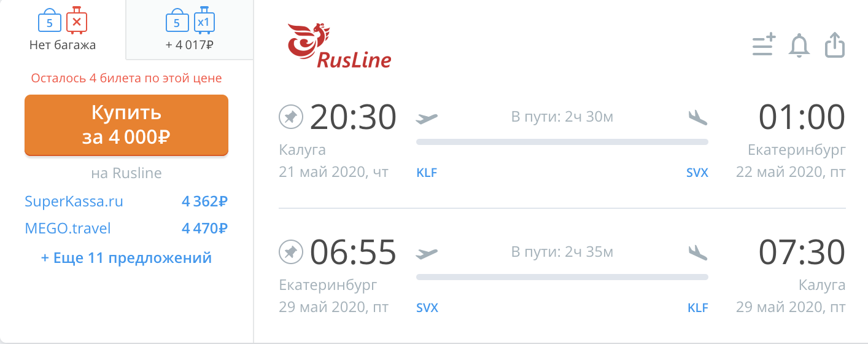Click the takeoff plane icon on first flight

(427, 117)
